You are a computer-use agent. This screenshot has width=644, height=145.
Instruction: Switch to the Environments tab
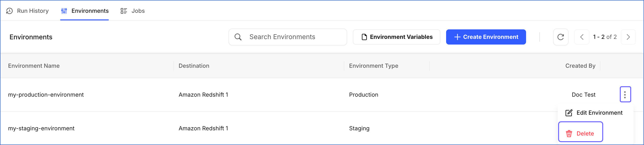tap(85, 11)
